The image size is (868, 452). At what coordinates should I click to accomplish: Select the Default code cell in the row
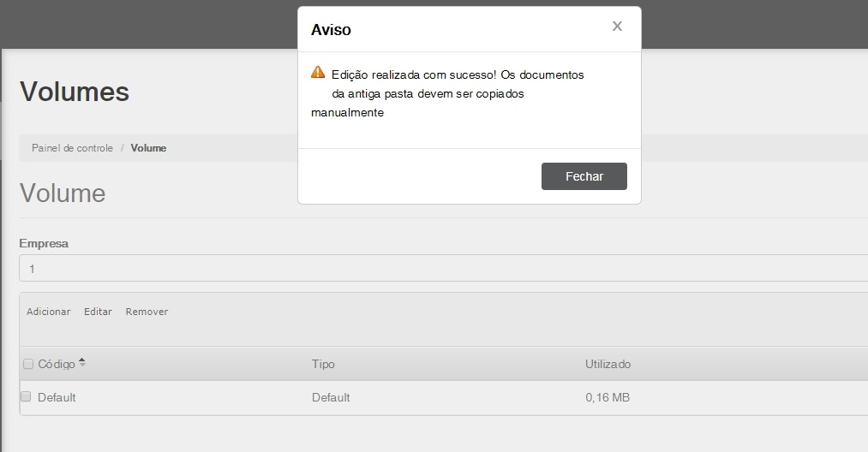pyautogui.click(x=57, y=397)
